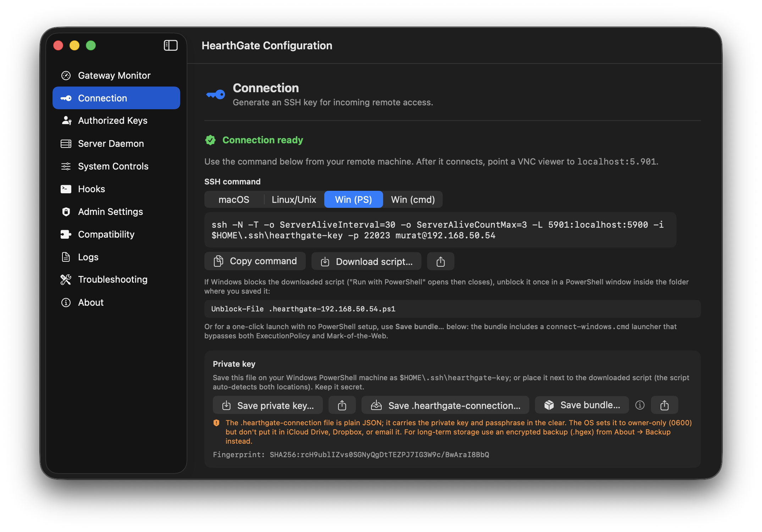This screenshot has height=532, width=762.
Task: Go to Server Daemon page
Action: [116, 143]
